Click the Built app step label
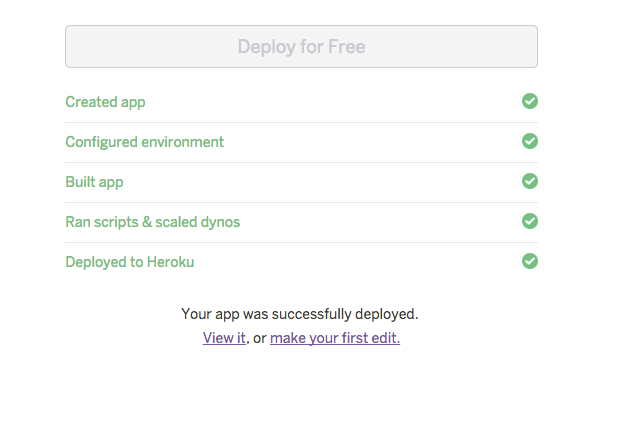This screenshot has width=623, height=442. [x=94, y=182]
